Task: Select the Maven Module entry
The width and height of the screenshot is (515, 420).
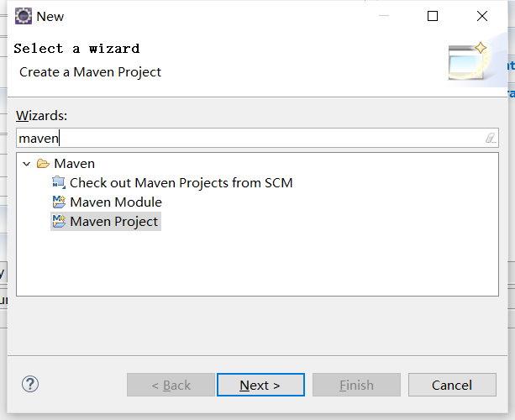Action: pos(116,202)
